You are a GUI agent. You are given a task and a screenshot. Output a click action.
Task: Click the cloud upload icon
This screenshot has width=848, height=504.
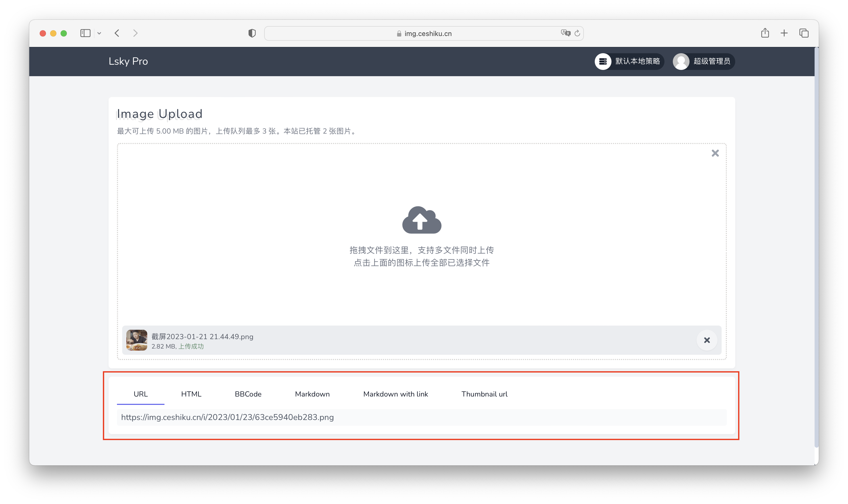click(422, 220)
